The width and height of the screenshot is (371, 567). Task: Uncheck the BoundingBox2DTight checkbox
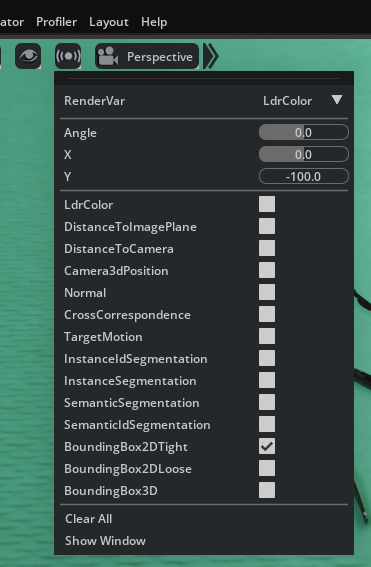267,446
